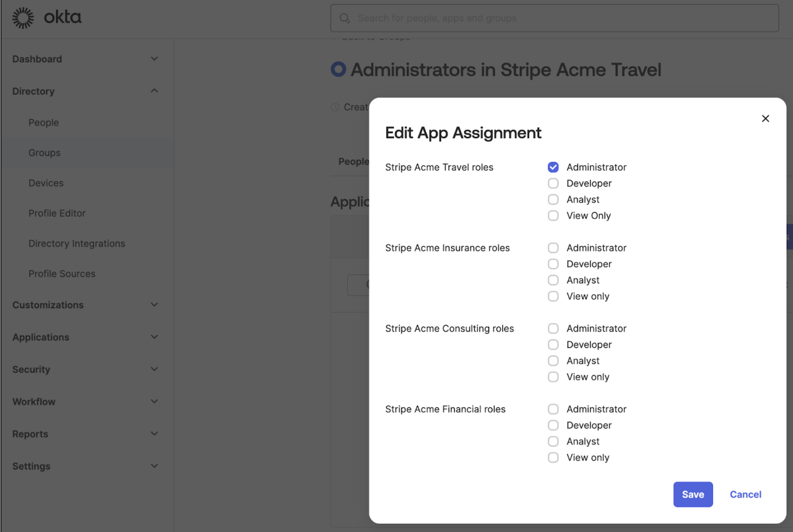Click the search field for people, apps and groups
The width and height of the screenshot is (793, 532).
(x=554, y=18)
